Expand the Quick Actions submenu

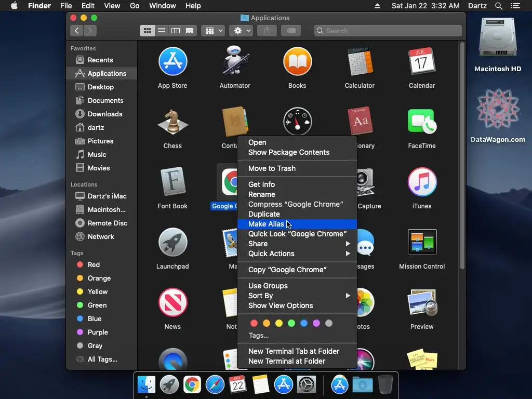(297, 254)
